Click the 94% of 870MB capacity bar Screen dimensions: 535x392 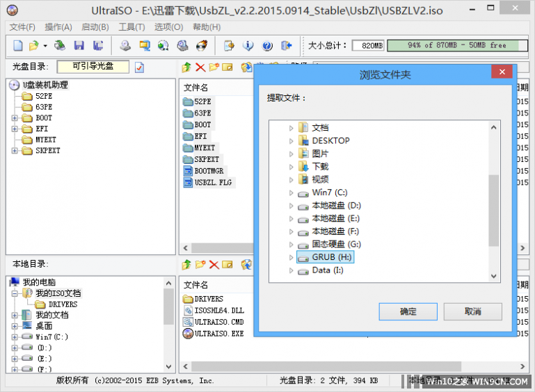tap(457, 45)
